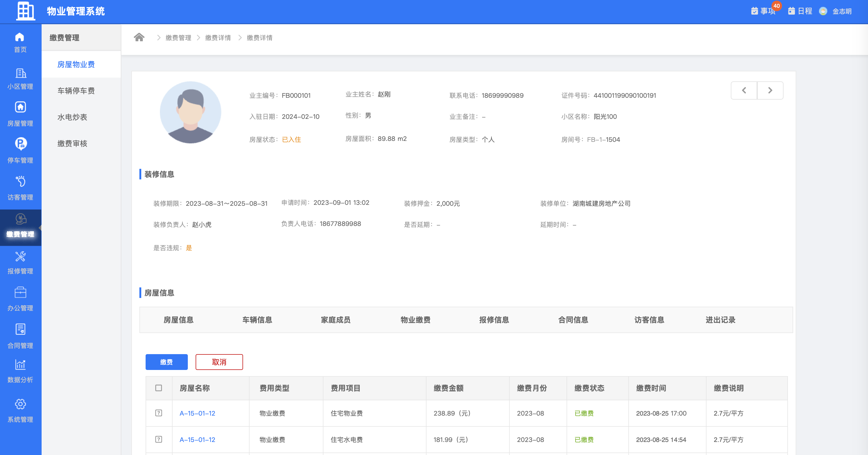
Task: Click the phone number 18699990989
Action: click(502, 95)
